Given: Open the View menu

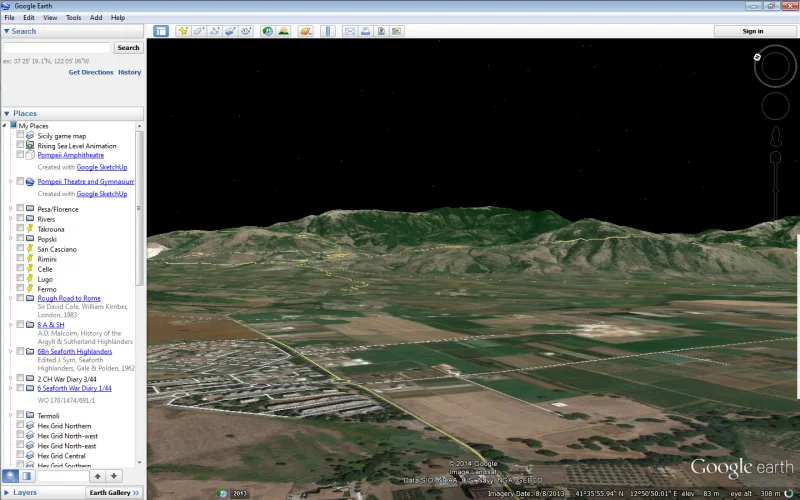Looking at the screenshot, I should pos(50,18).
